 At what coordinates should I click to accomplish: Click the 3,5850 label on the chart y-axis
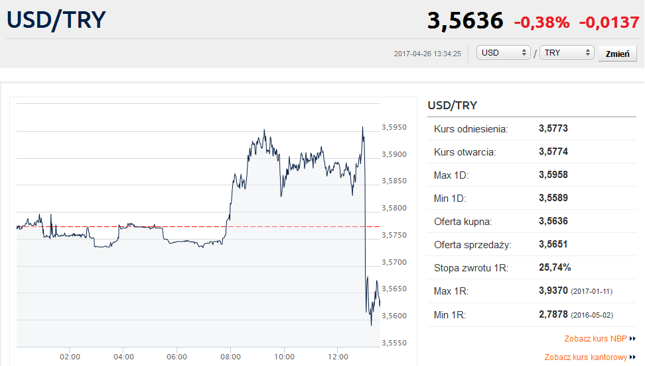[394, 181]
